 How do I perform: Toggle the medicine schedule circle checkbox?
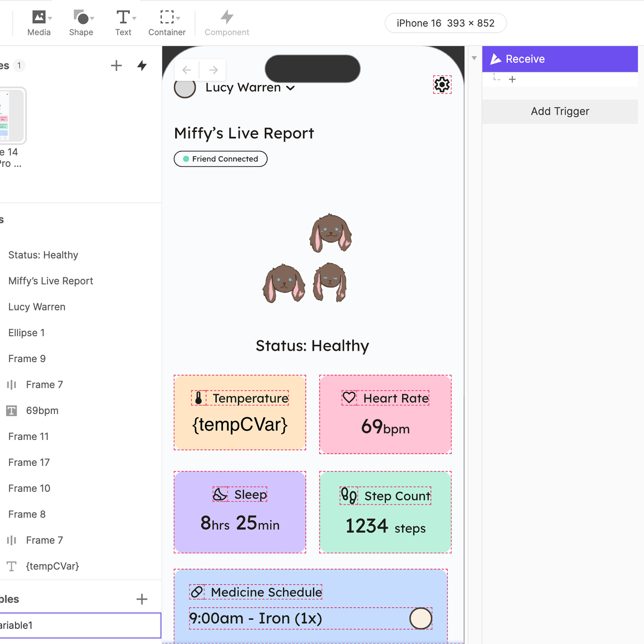point(421,618)
